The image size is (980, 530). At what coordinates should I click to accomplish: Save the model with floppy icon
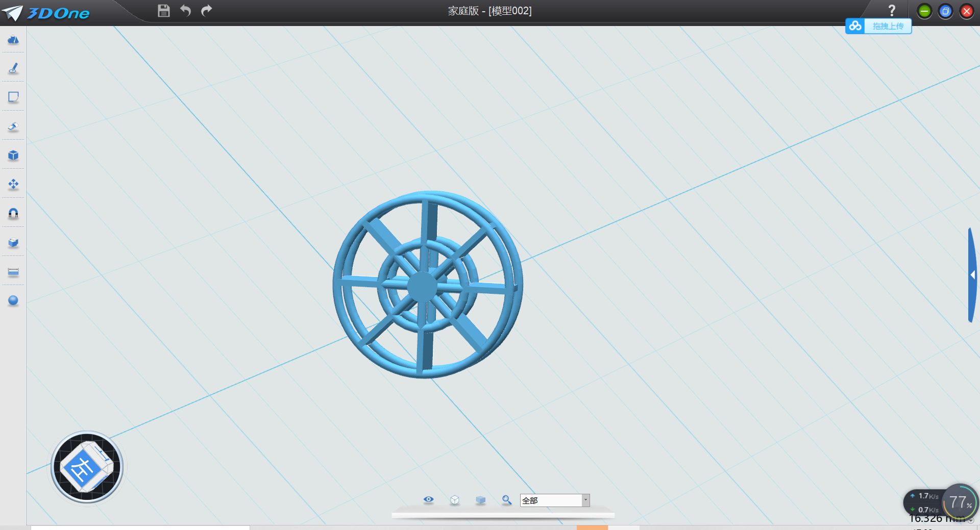[x=164, y=11]
